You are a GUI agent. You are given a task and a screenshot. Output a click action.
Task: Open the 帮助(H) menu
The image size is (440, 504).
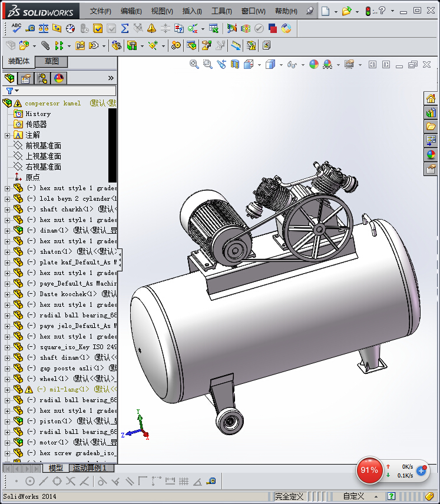coord(286,11)
